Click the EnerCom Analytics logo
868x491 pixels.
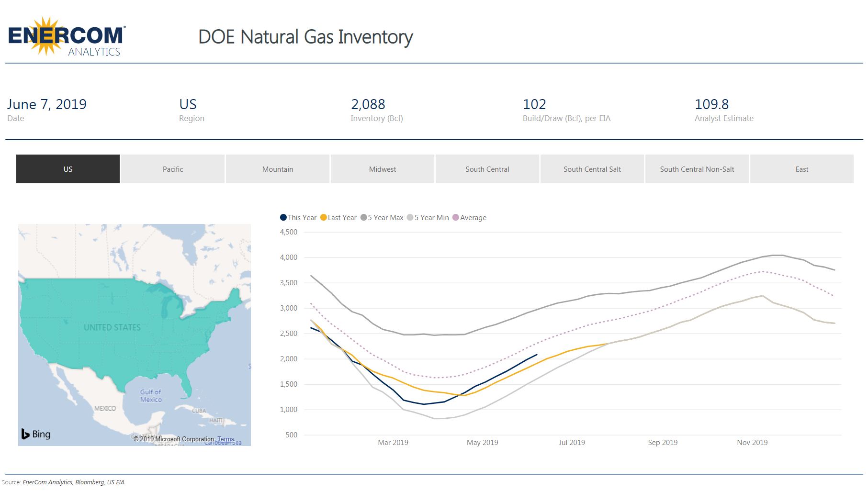tap(67, 37)
